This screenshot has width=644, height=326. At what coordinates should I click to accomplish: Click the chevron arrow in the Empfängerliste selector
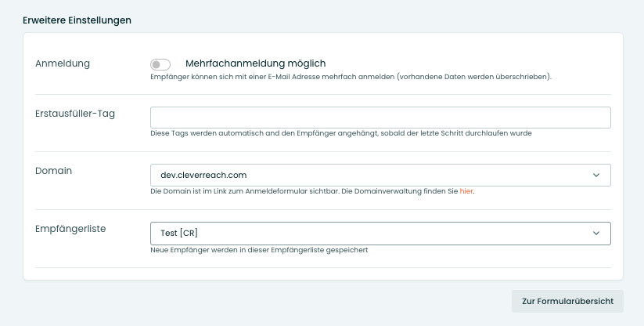click(x=596, y=233)
